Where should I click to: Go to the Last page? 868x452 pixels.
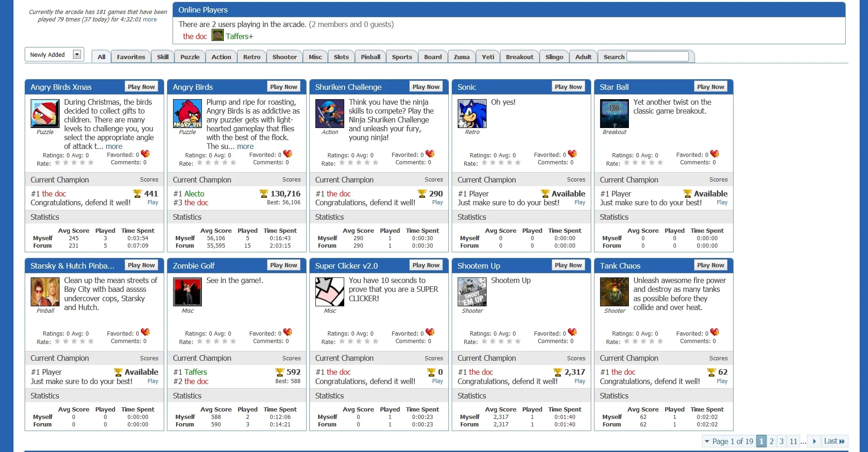pos(834,441)
